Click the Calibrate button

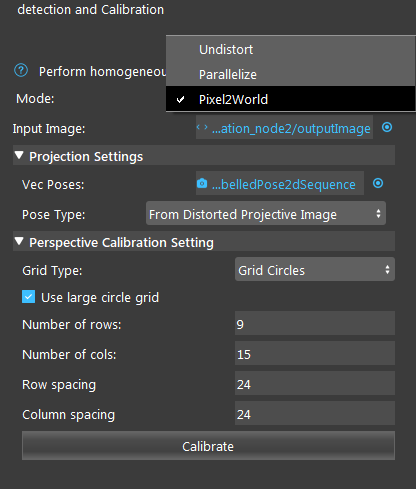208,446
